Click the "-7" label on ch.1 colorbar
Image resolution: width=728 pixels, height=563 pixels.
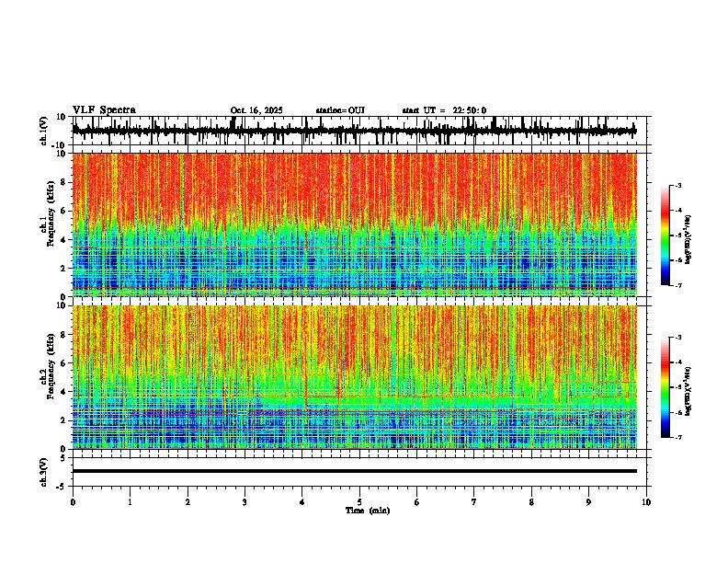(x=677, y=285)
